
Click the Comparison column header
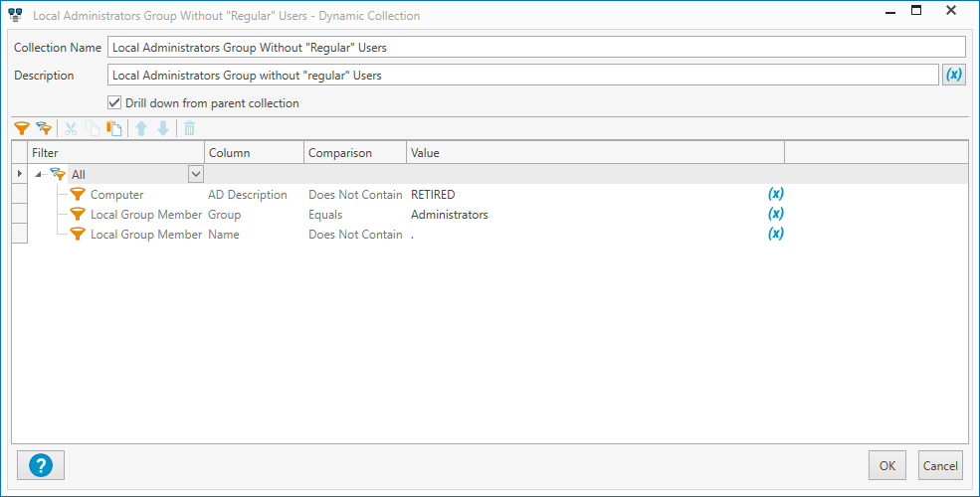[340, 153]
